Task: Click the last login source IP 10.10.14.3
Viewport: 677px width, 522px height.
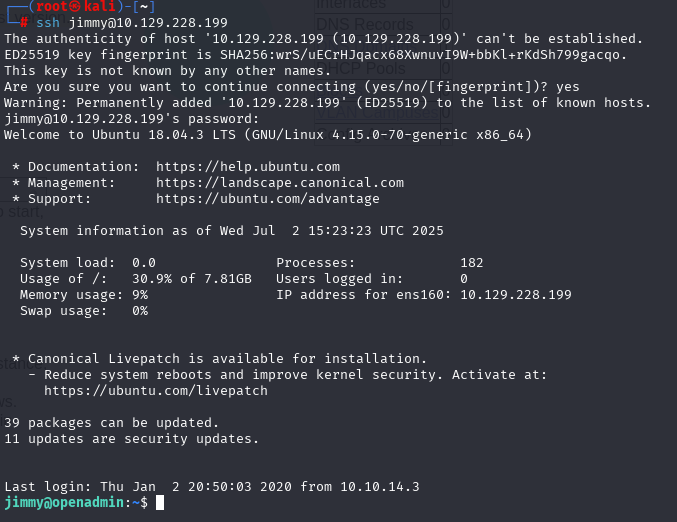Action: tap(380, 487)
